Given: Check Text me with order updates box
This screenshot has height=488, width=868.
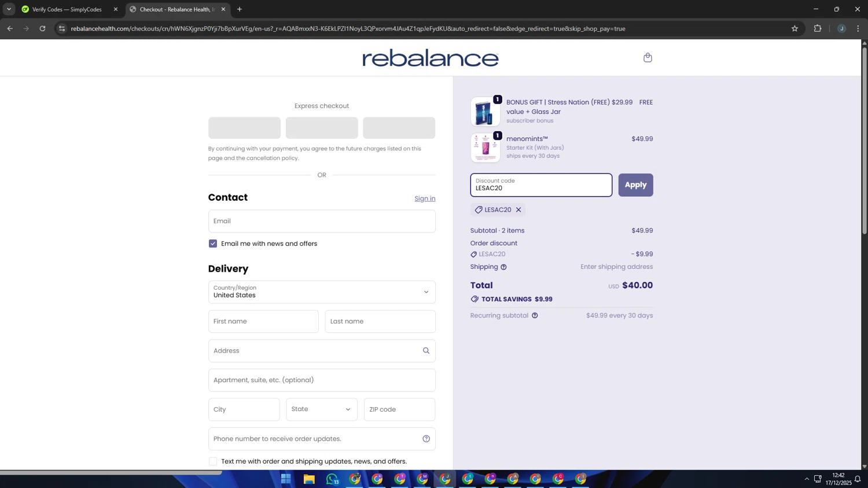Looking at the screenshot, I should pos(213,461).
